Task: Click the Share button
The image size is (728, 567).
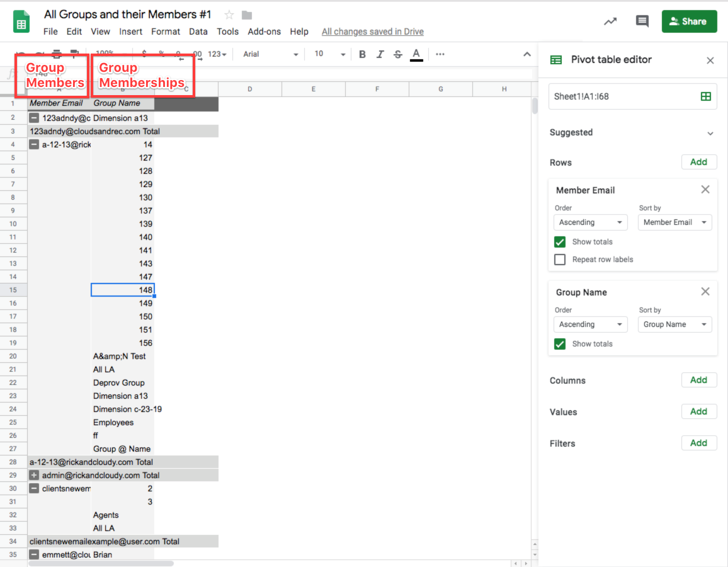Action: point(689,21)
